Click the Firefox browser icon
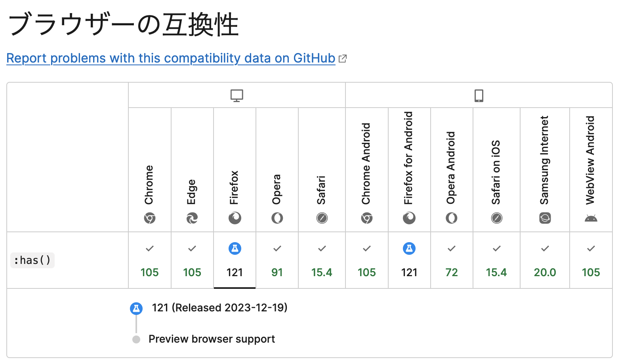Viewport: 618px width, 364px height. pos(235,218)
